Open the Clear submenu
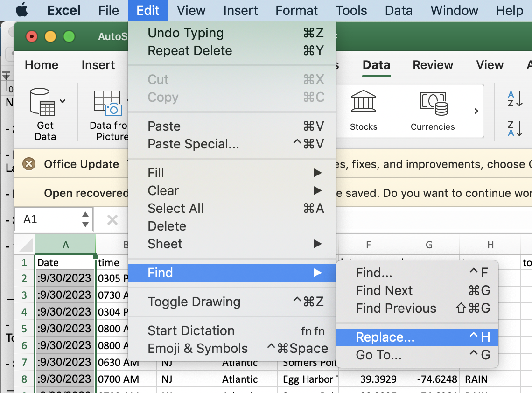The image size is (532, 393). pyautogui.click(x=232, y=190)
